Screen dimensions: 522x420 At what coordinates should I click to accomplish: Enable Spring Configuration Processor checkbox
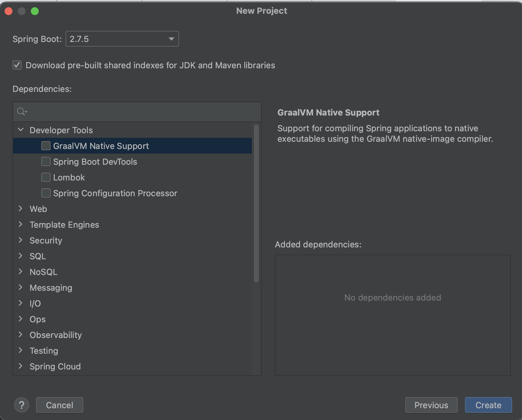[x=46, y=193]
